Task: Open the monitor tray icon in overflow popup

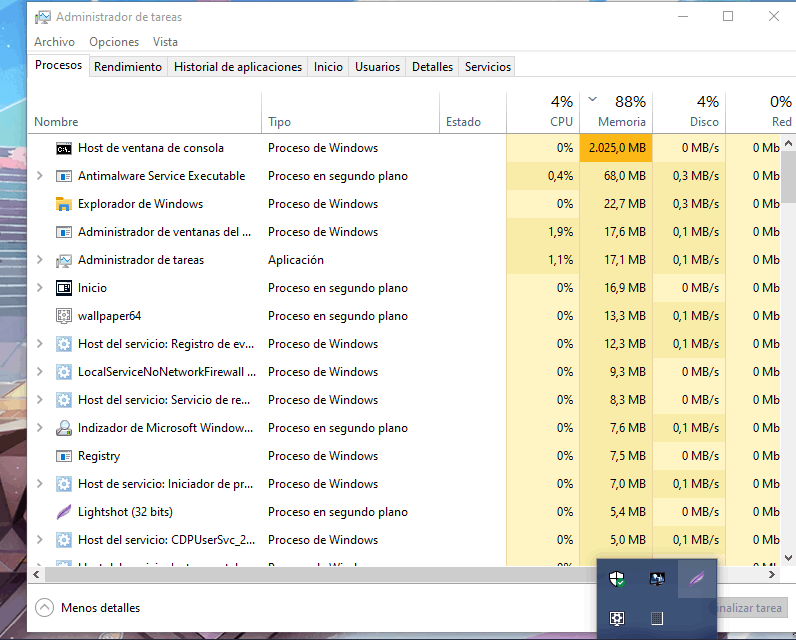Action: (x=657, y=579)
